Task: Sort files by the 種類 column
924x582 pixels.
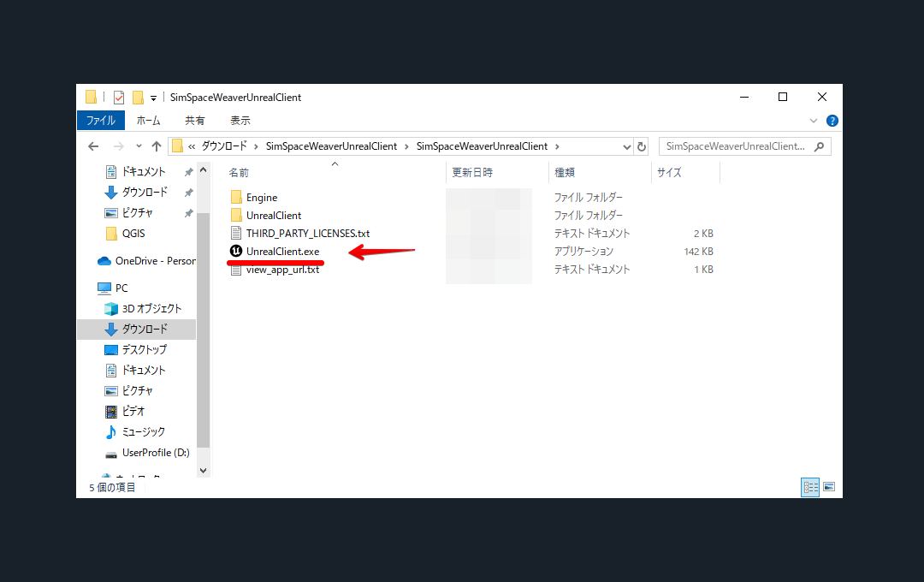Action: (x=565, y=173)
